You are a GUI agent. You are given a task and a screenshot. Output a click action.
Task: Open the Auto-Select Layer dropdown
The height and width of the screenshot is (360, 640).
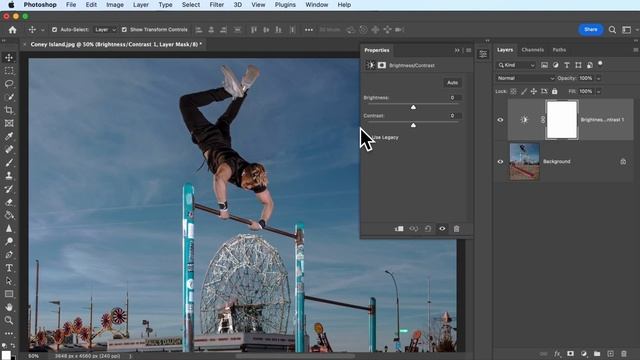(105, 30)
